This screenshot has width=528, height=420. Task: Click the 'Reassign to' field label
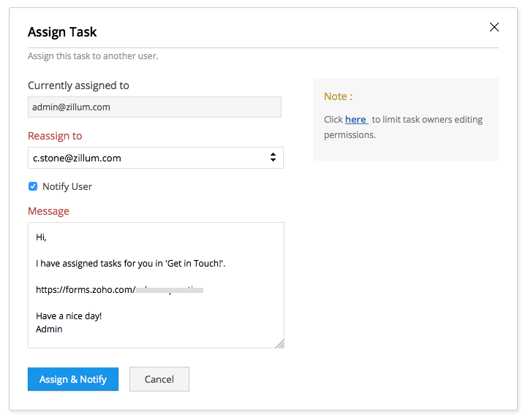point(55,136)
